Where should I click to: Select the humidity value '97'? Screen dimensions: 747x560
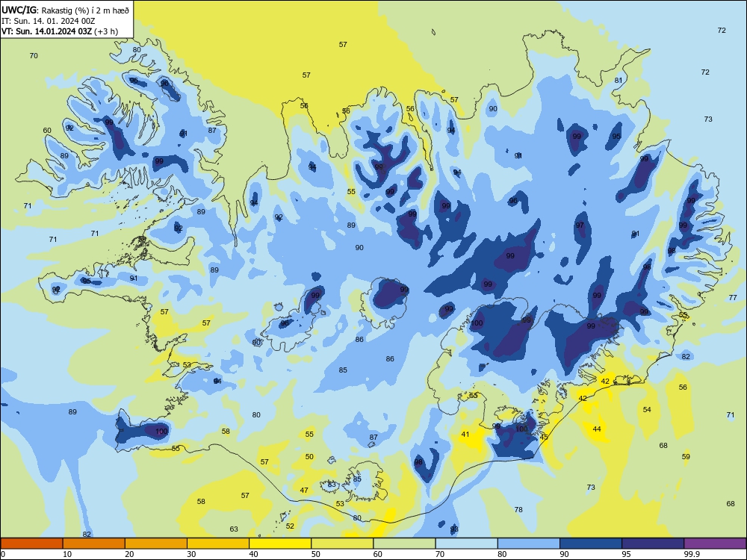tap(580, 225)
